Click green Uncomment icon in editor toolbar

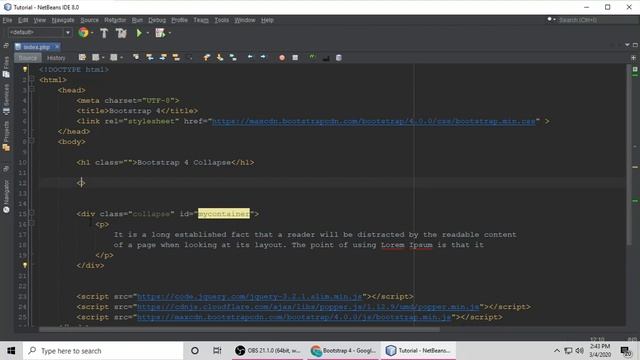coord(312,58)
